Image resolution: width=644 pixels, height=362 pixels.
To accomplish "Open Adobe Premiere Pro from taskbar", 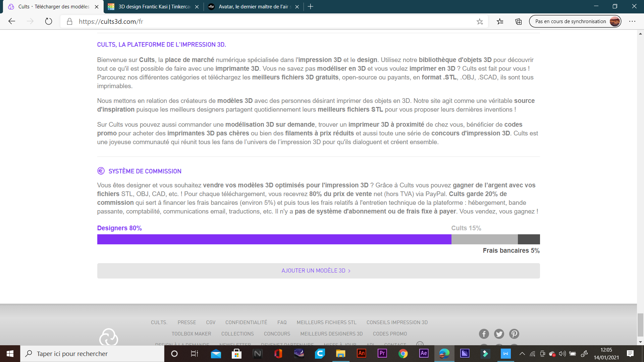I will 382,353.
